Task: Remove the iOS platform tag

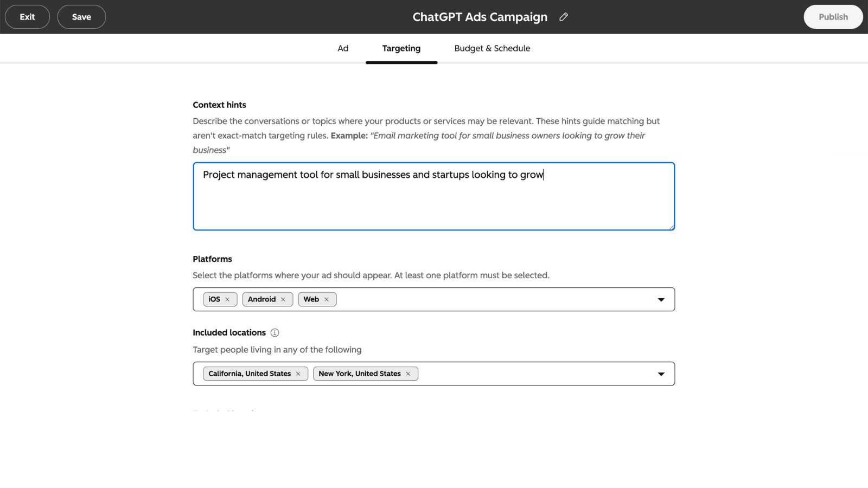Action: coord(227,299)
